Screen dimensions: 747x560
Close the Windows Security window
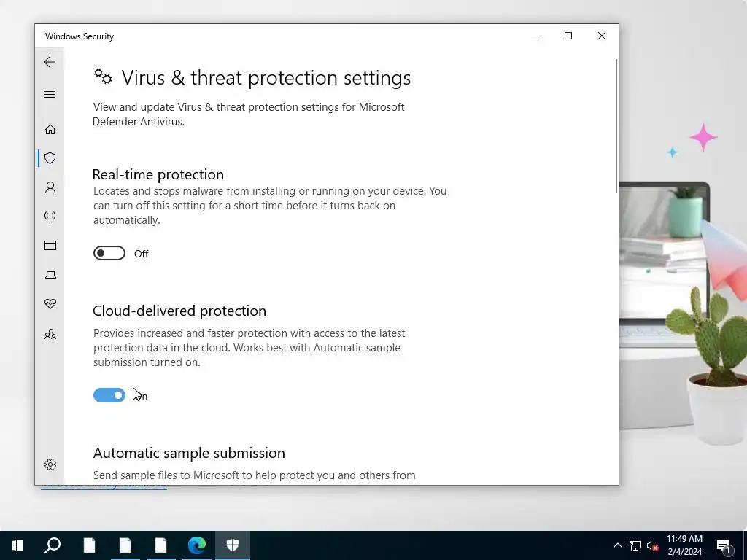pyautogui.click(x=602, y=36)
